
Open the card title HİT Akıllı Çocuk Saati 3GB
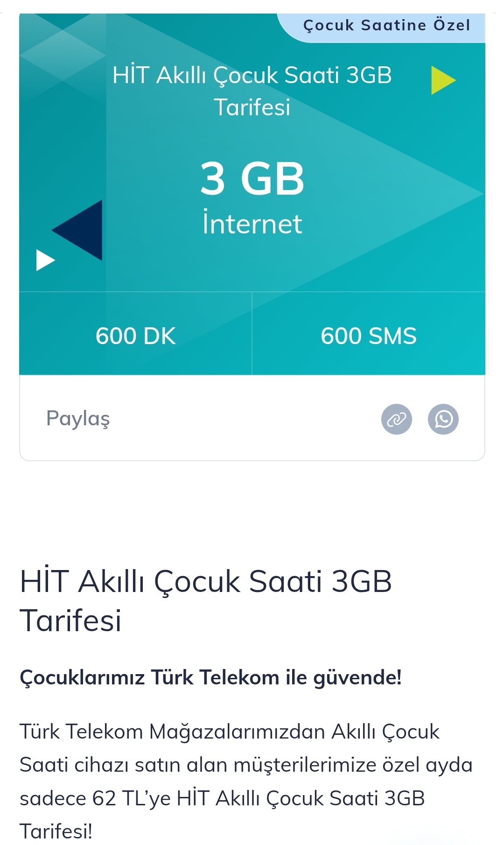pyautogui.click(x=252, y=91)
